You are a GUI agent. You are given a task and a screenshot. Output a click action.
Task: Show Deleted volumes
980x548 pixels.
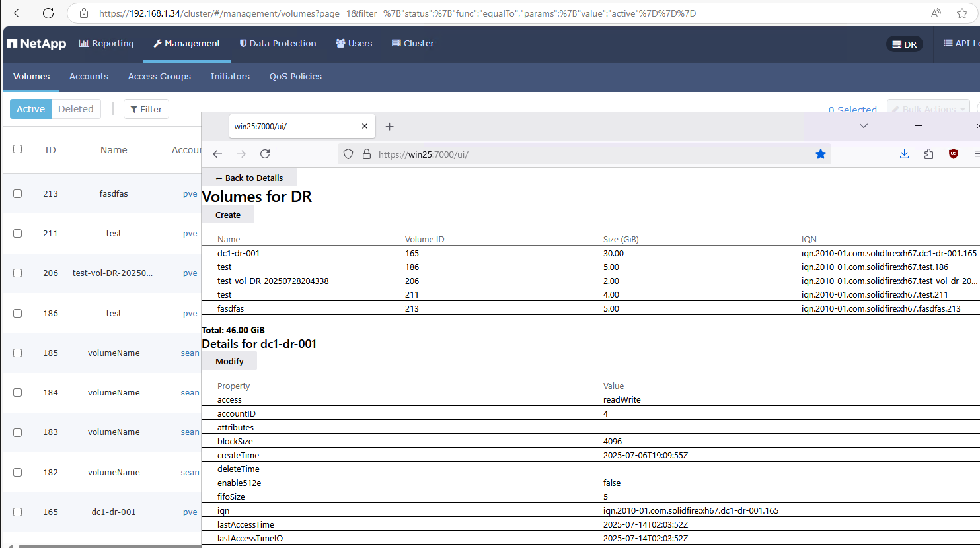76,109
